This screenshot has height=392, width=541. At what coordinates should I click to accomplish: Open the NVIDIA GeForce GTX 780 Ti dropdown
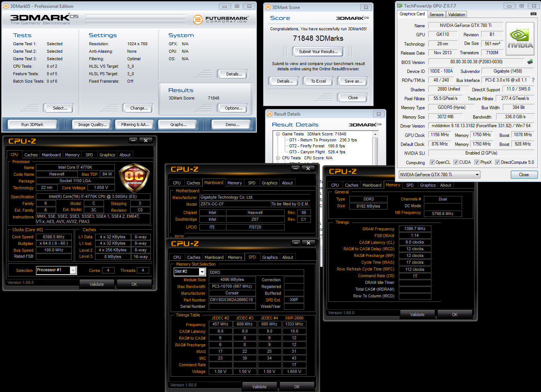click(x=439, y=175)
